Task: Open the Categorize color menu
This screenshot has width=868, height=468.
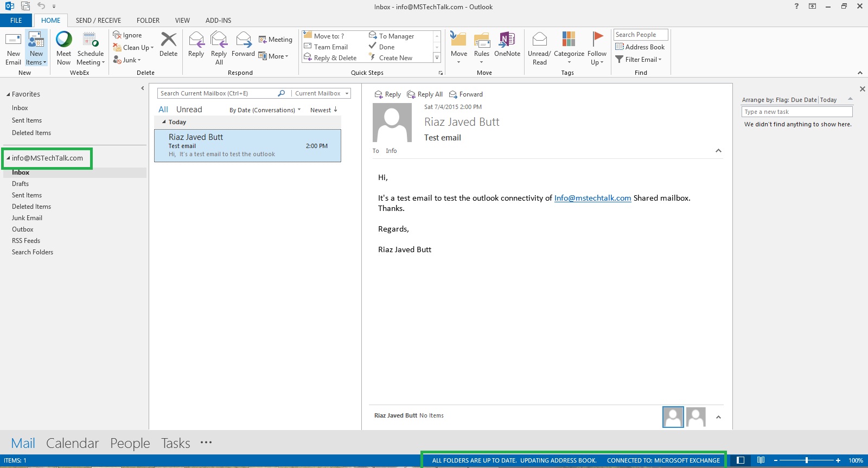Action: (x=569, y=48)
